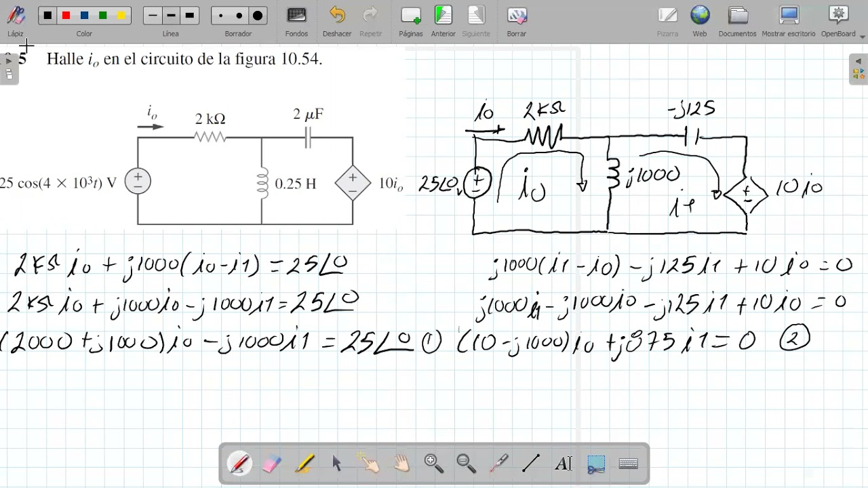This screenshot has width=868, height=488.
Task: Select the blue pen color
Action: coord(84,16)
